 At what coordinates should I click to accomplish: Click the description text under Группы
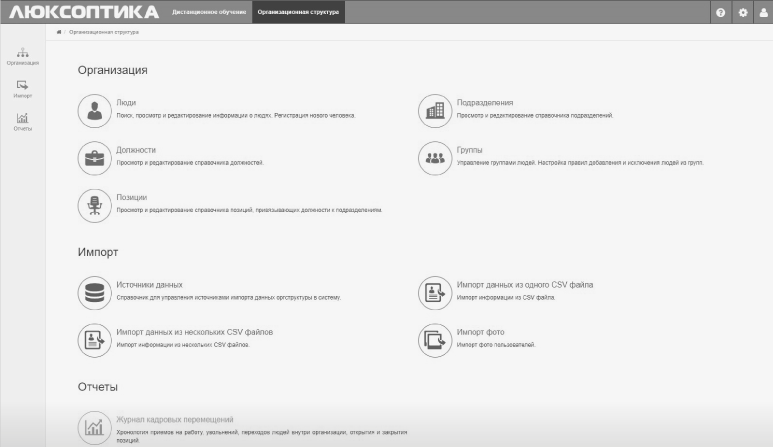click(x=580, y=163)
